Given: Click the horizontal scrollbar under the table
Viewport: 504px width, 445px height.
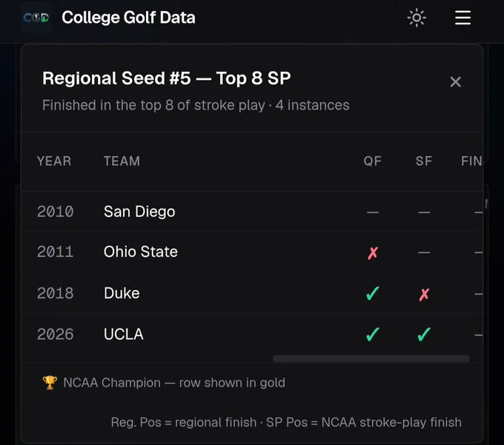Looking at the screenshot, I should point(371,358).
